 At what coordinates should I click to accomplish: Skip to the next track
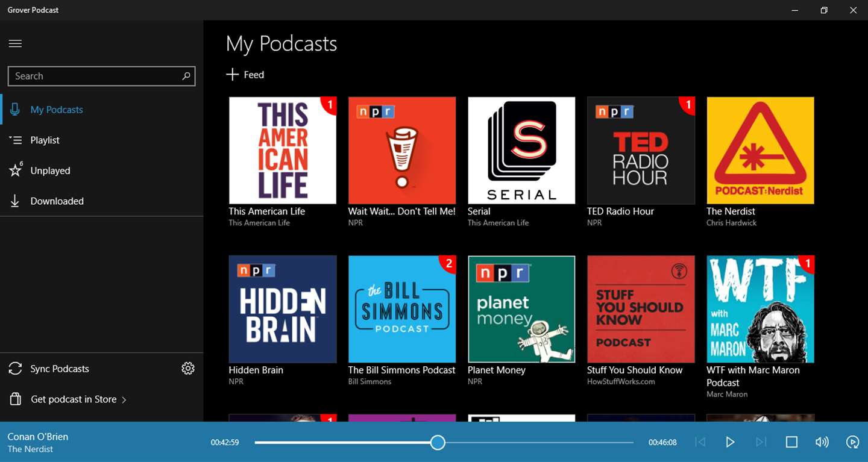click(x=761, y=442)
